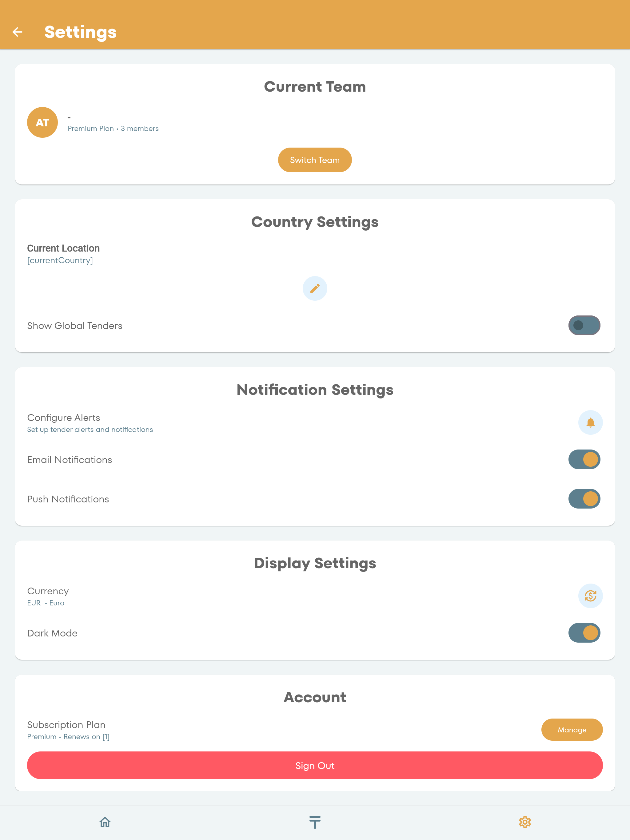Turn off Push Notifications switch
This screenshot has width=630, height=840.
click(x=584, y=499)
